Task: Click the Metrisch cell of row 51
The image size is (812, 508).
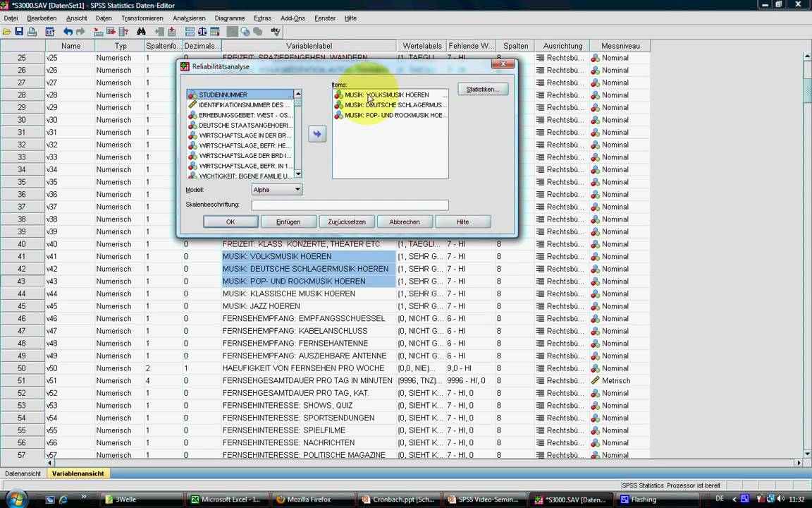Action: pos(620,380)
